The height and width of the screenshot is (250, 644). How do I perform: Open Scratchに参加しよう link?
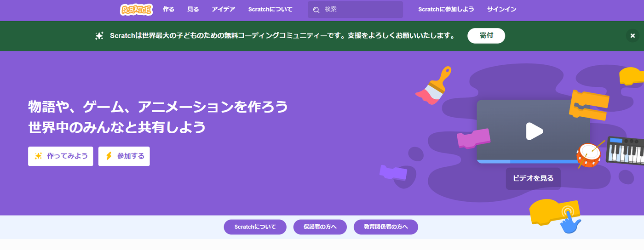click(x=446, y=9)
